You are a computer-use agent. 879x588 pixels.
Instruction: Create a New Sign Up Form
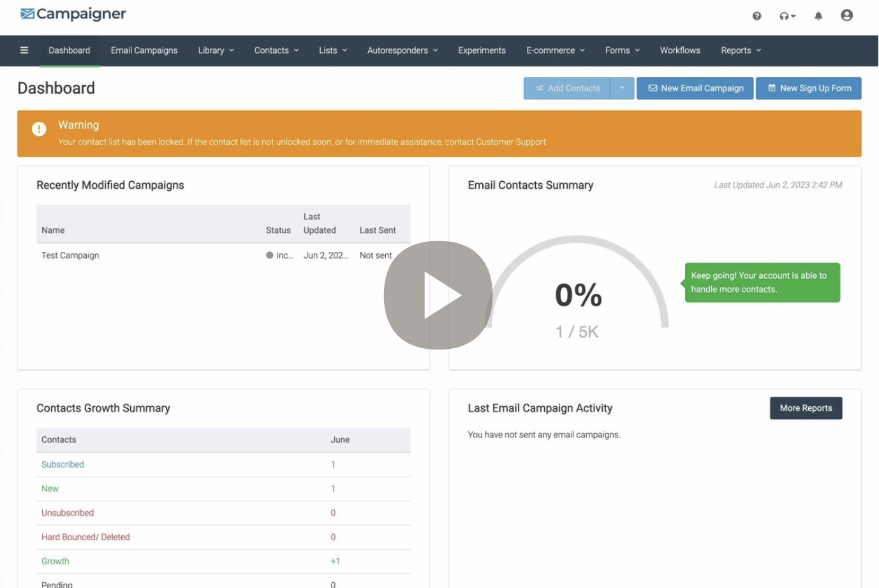coord(808,89)
